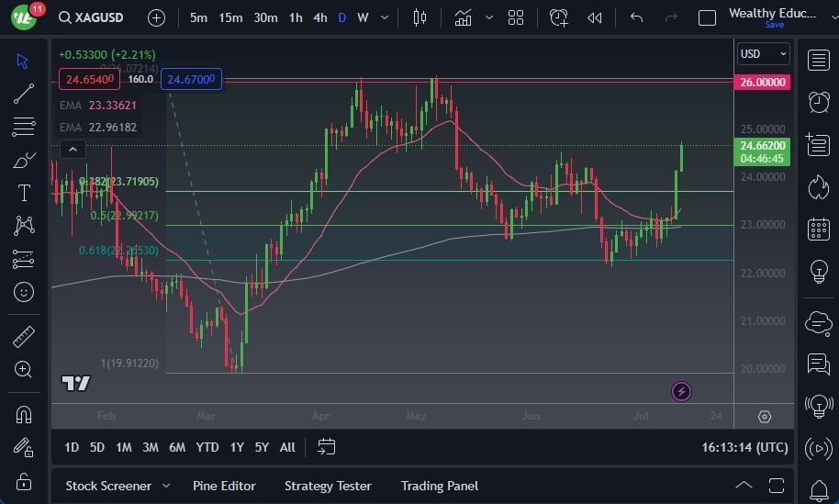Select the trend line drawing tool

(x=24, y=94)
